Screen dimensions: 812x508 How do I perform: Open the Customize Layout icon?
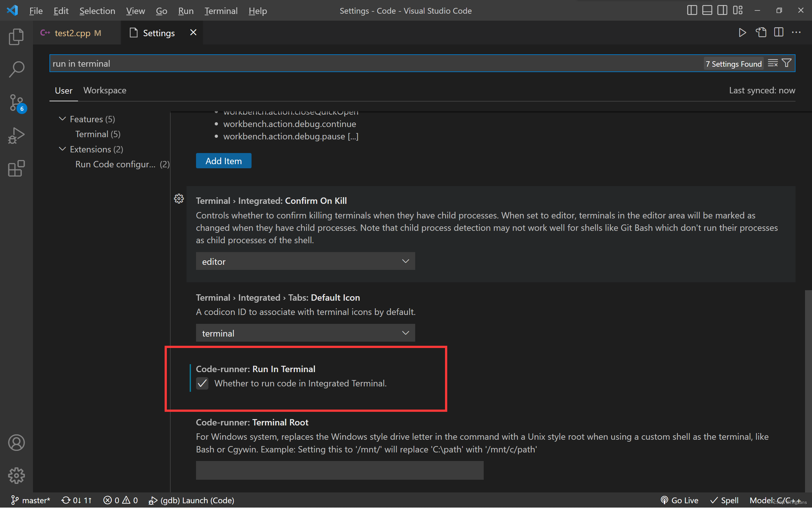point(737,10)
